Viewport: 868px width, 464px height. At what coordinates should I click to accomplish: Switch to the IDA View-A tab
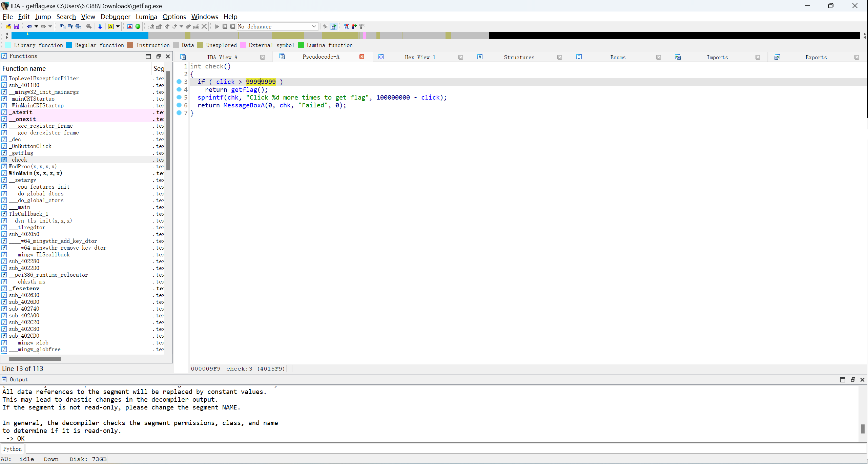222,57
